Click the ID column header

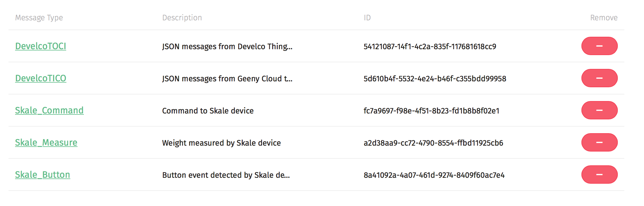tap(367, 18)
